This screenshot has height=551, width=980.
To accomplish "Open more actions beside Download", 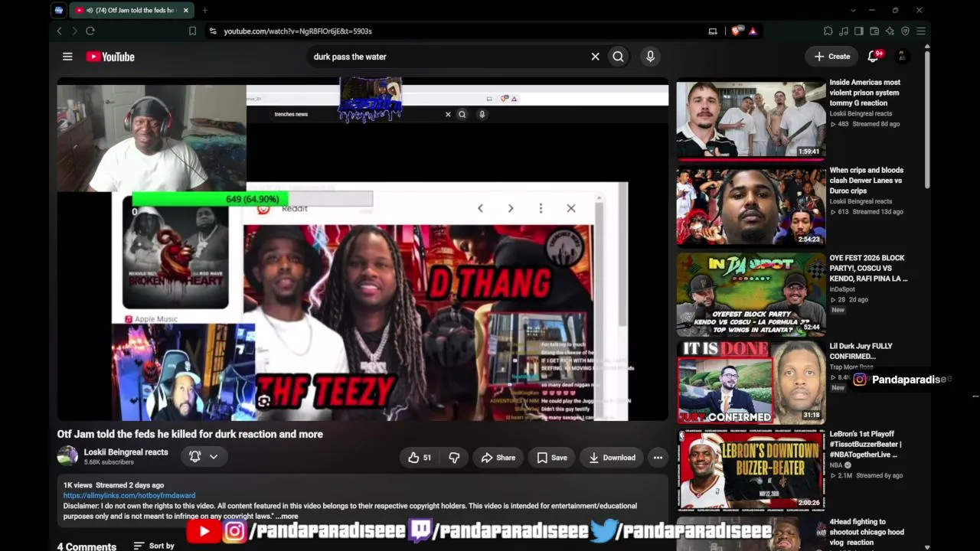I will click(658, 458).
